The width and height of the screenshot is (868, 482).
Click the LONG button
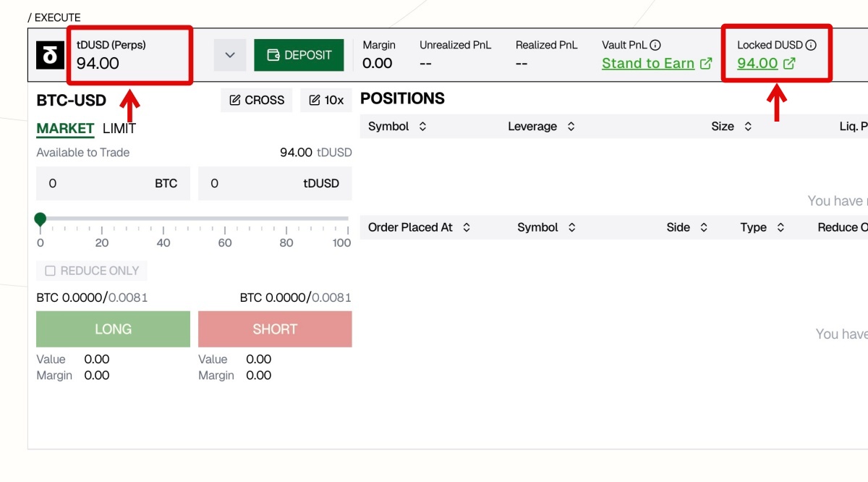113,329
